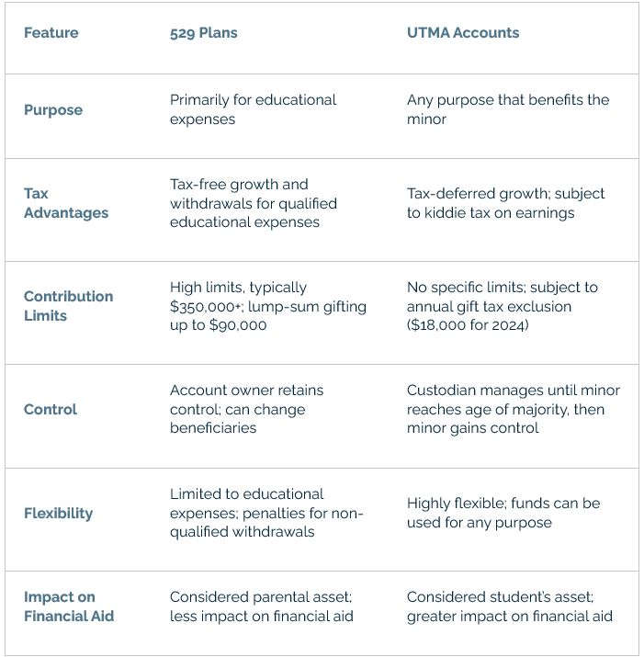644x657 pixels.
Task: Select the Impact on Financial Aid label
Action: (69, 606)
